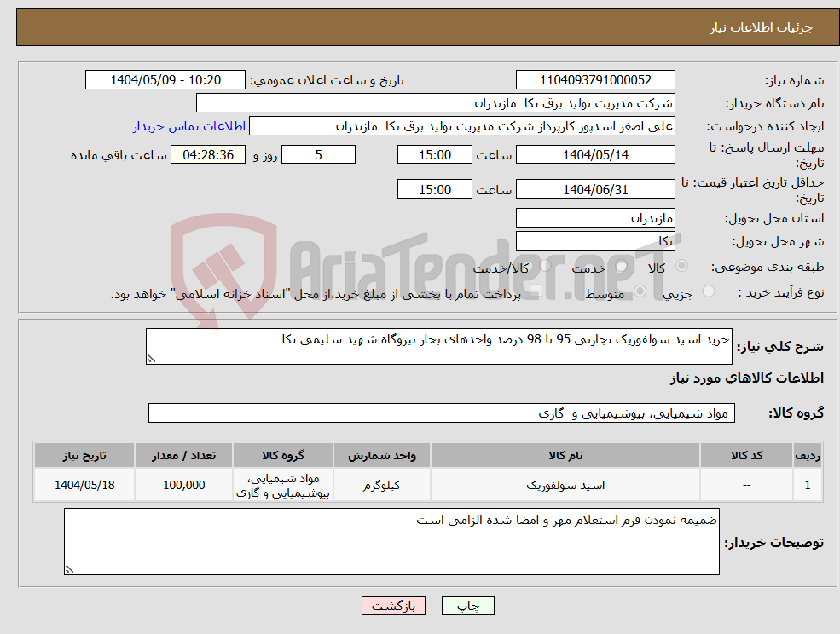Select the کالا/خدمت radio button
Image resolution: width=840 pixels, height=634 pixels.
coord(545,266)
